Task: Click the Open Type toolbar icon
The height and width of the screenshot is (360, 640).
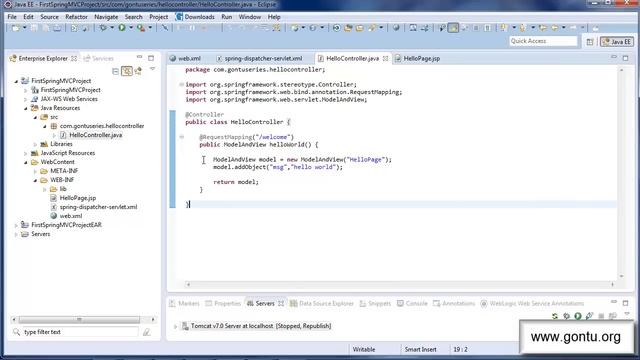Action: pyautogui.click(x=348, y=28)
